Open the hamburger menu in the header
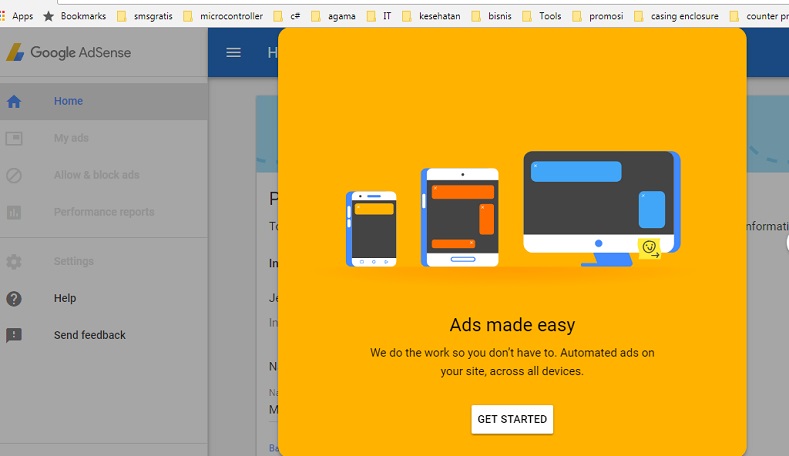This screenshot has height=456, width=789. point(233,52)
